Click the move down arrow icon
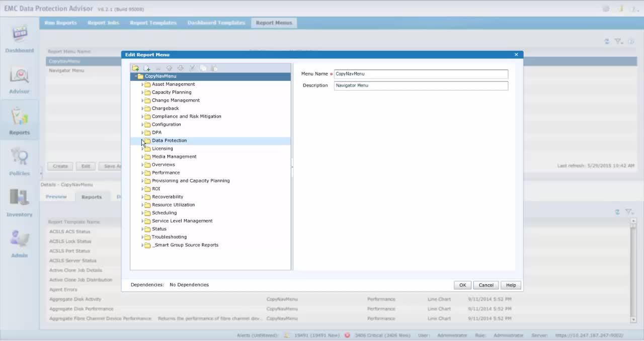Image resolution: width=644 pixels, height=341 pixels. pos(180,68)
